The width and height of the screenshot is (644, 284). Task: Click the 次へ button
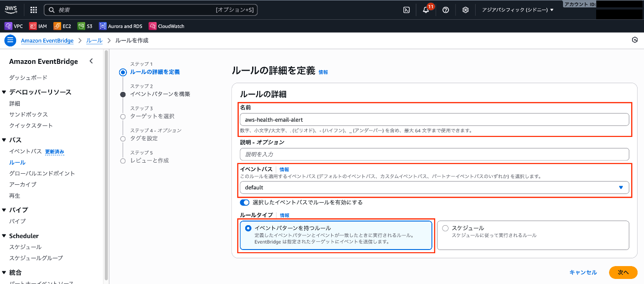623,273
